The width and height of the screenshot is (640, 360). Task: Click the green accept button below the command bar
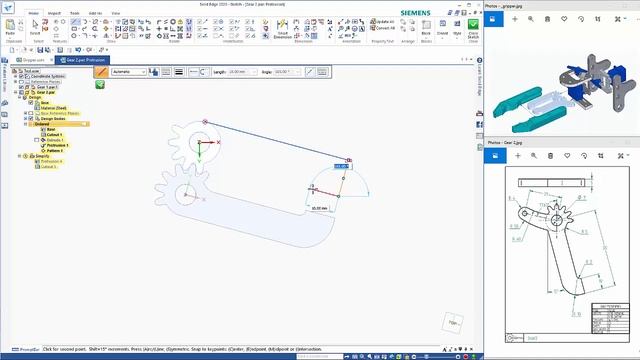click(100, 84)
